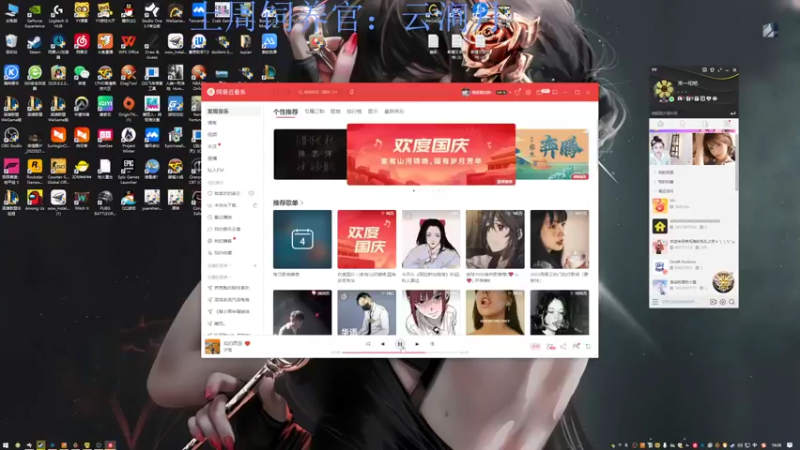Toggle the sound quality badge in player bar
800x450 pixels.
point(535,346)
